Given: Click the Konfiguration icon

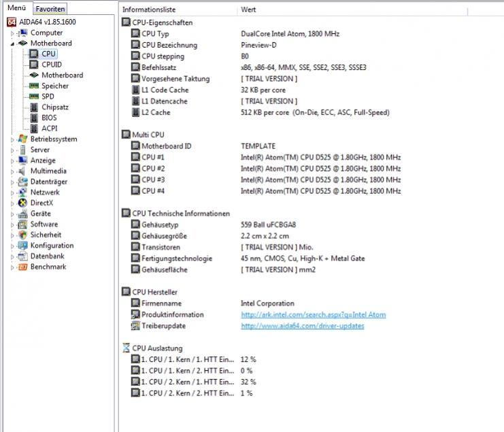Looking at the screenshot, I should [22, 245].
